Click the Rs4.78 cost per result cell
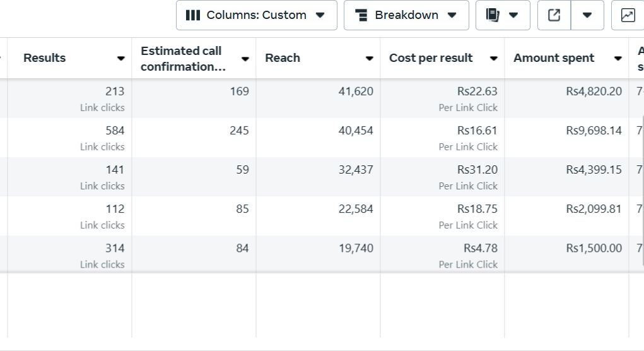The image size is (644, 351). [480, 249]
